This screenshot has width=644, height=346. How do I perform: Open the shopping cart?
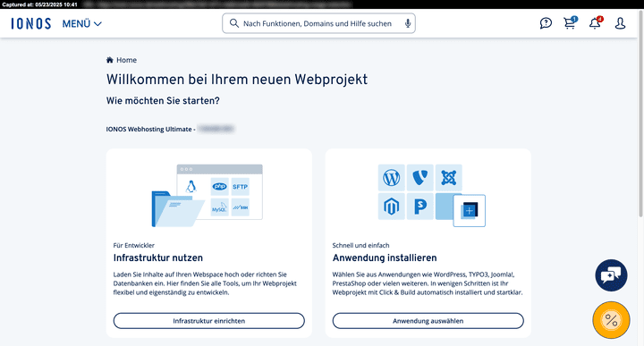tap(570, 22)
